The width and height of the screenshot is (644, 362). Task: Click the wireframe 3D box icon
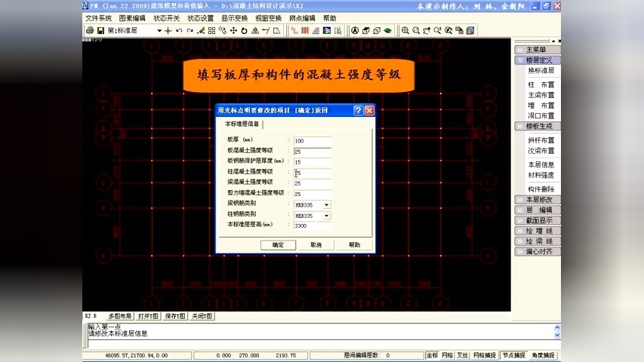pos(377,30)
